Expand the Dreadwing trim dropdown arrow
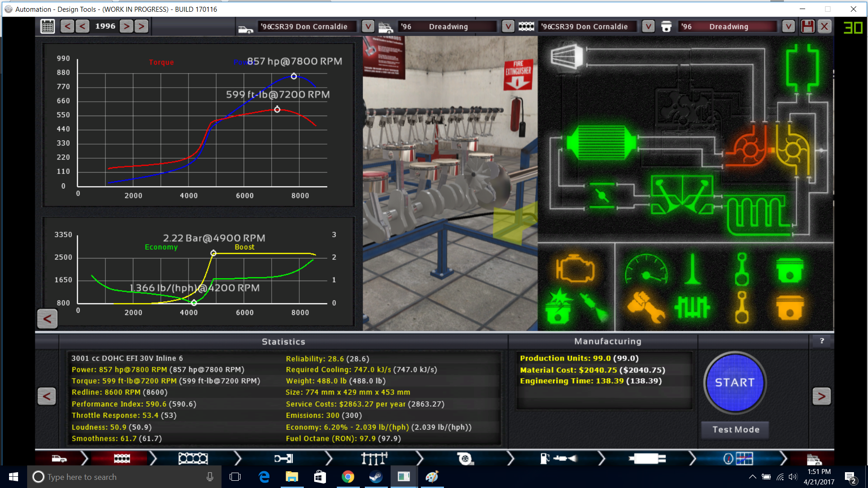This screenshot has height=488, width=868. pos(508,26)
